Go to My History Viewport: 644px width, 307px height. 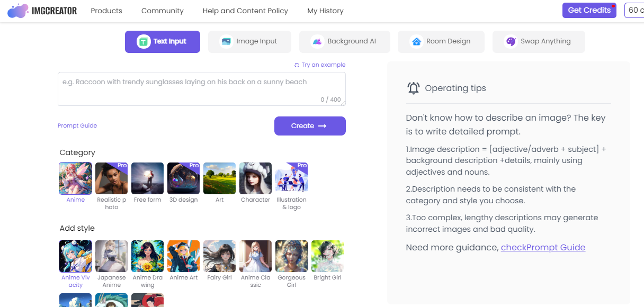[x=325, y=11]
